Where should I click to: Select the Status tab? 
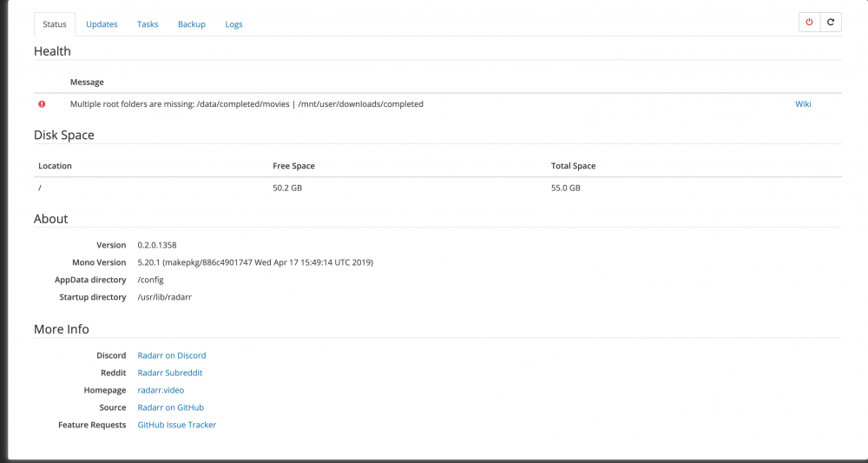(55, 24)
